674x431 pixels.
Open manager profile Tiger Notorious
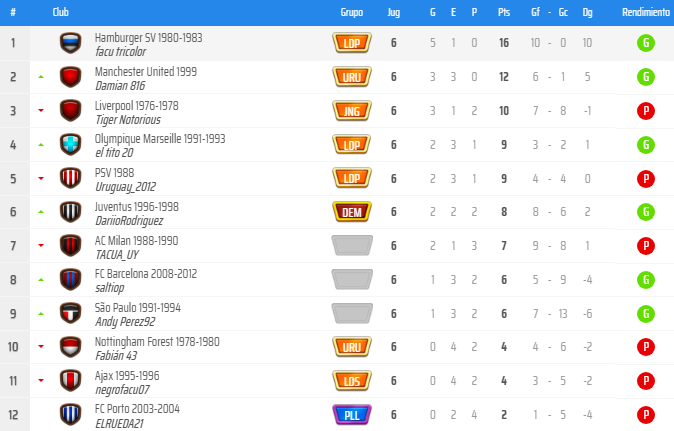coord(127,118)
